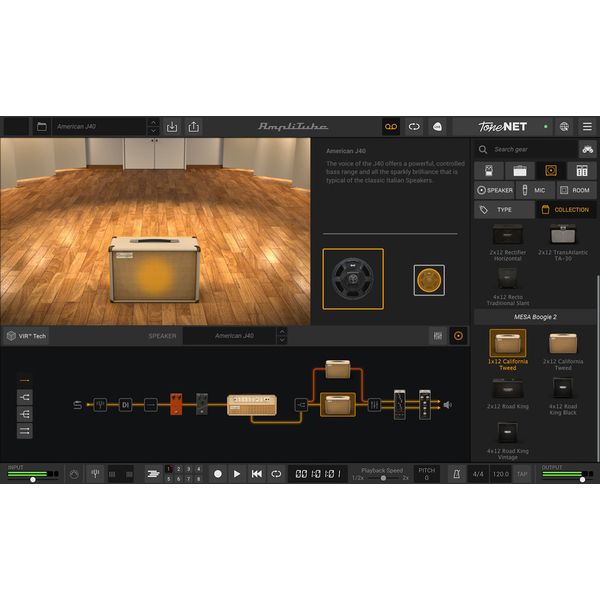The width and height of the screenshot is (600, 600).
Task: Open the hamburger main menu
Action: pos(587,127)
